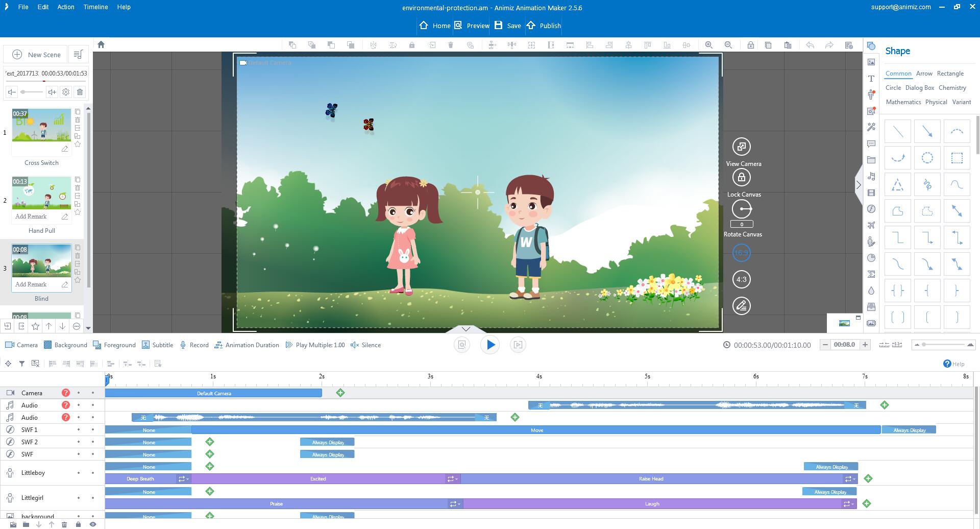Toggle layer visibility eye at timeline bottom

click(93, 524)
